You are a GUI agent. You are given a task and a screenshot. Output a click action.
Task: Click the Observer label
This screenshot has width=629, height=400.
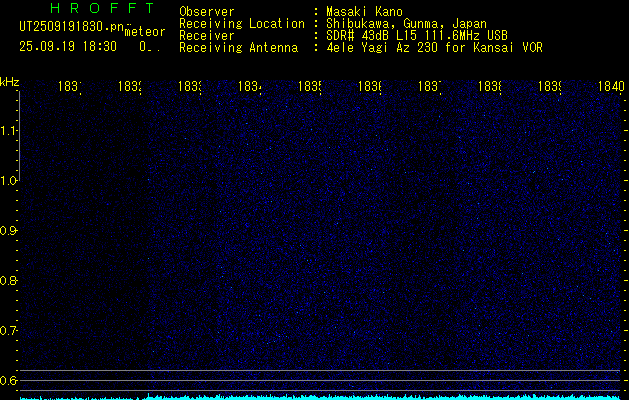point(207,11)
